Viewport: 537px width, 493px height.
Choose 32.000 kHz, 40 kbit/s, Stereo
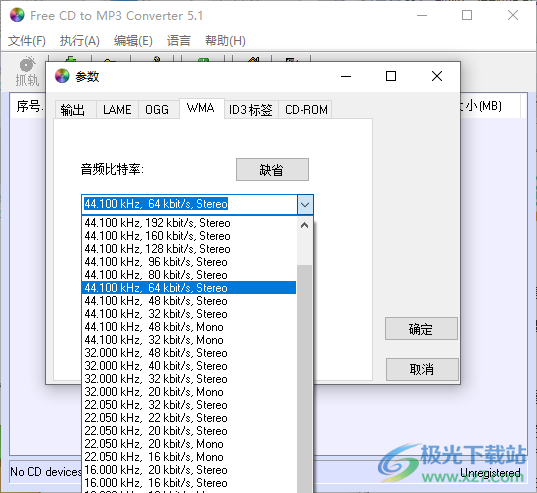pos(189,366)
